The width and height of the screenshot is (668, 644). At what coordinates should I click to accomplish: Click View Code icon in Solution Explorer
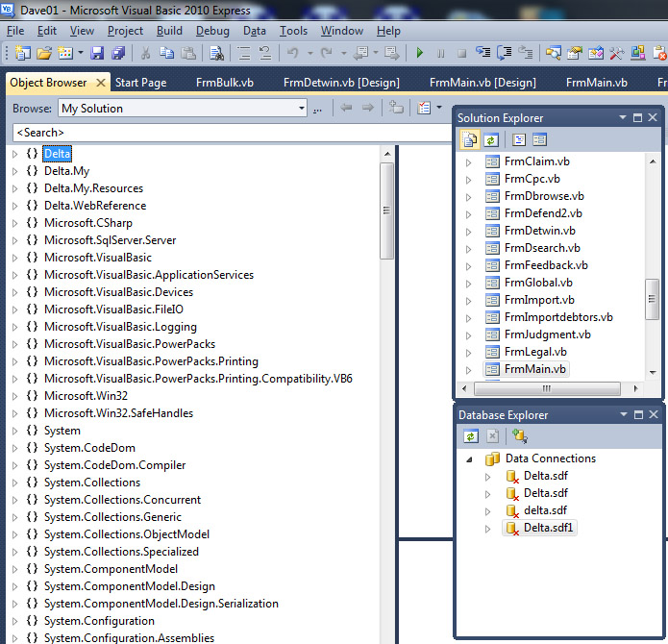519,139
